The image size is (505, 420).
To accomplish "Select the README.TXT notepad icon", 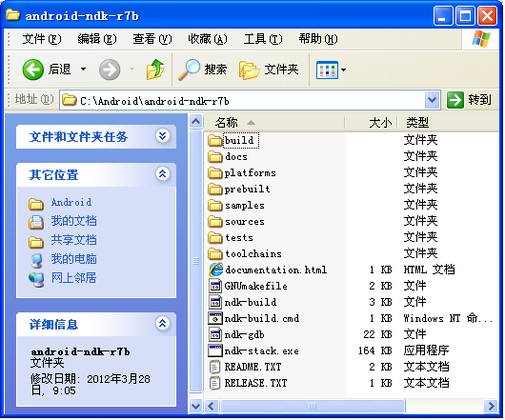I will click(x=214, y=367).
